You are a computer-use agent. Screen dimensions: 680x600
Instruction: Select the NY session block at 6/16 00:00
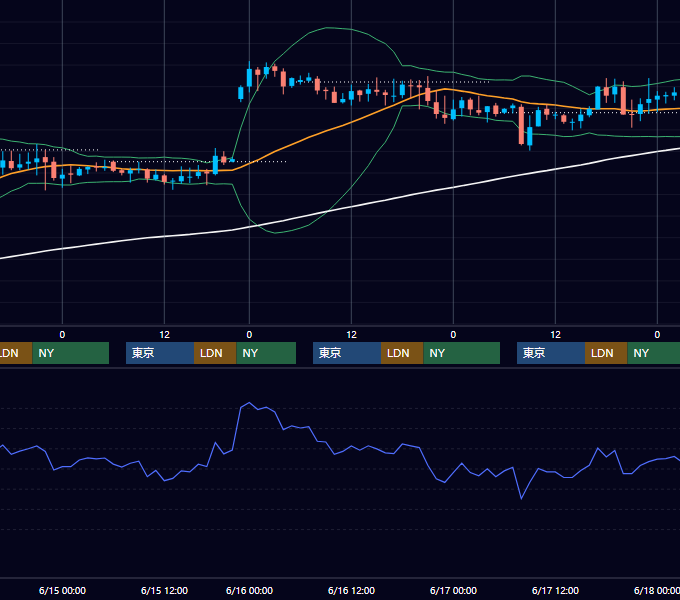[266, 353]
